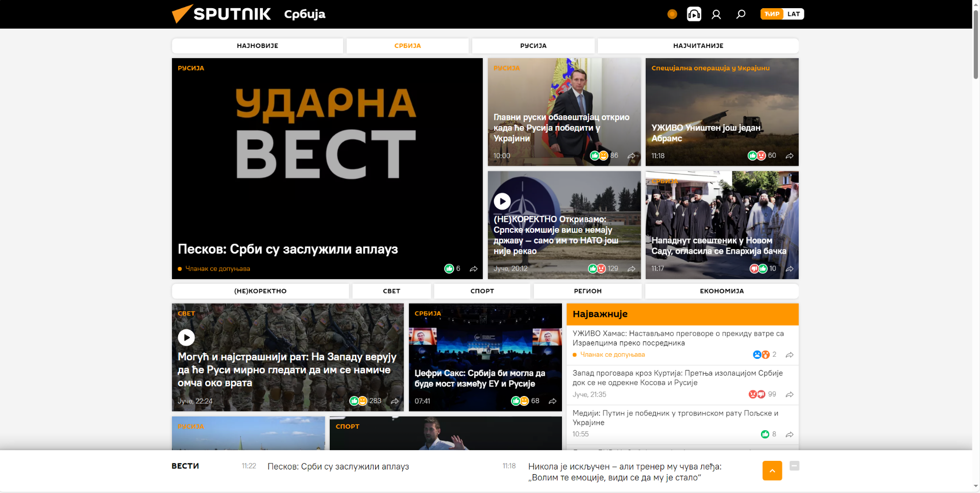Share the Хамас ceasefire story

(x=790, y=355)
